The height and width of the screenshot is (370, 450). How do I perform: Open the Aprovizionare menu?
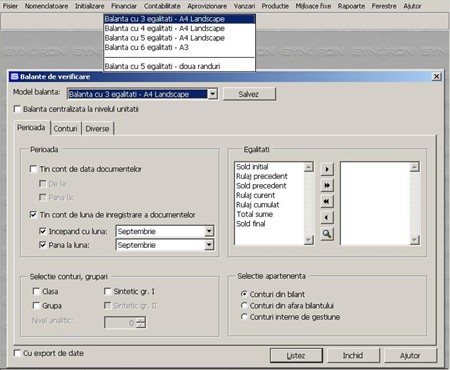coord(207,6)
